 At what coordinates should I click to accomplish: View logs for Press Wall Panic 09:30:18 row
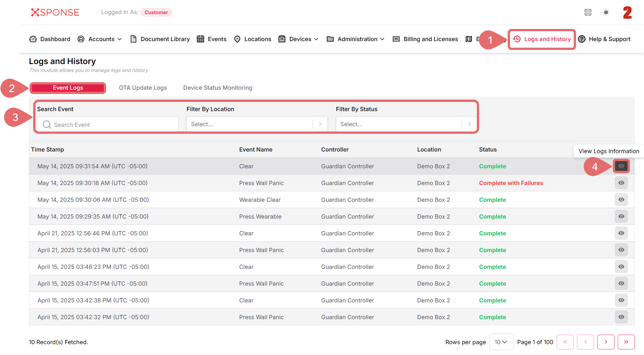[621, 183]
